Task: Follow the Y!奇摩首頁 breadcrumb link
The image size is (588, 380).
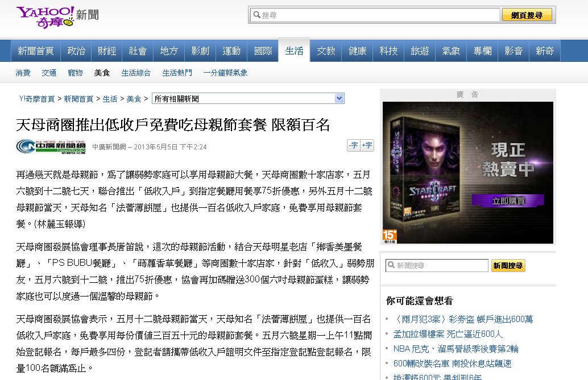Action: click(x=37, y=99)
